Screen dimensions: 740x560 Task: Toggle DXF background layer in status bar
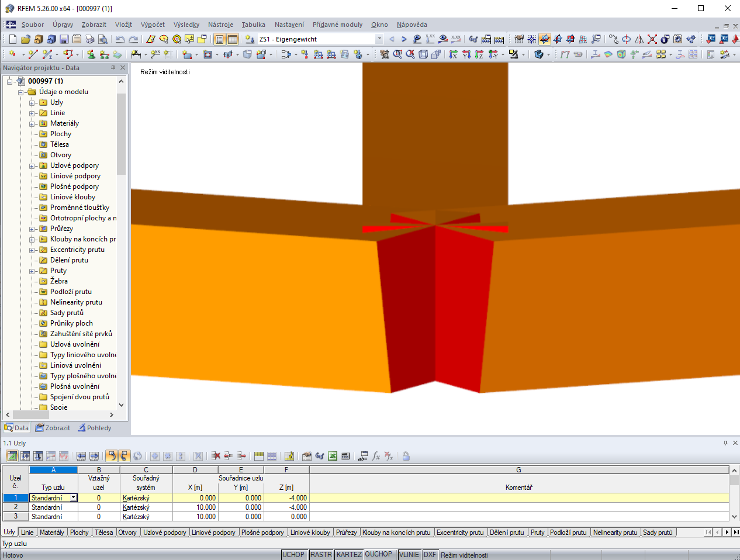[430, 555]
